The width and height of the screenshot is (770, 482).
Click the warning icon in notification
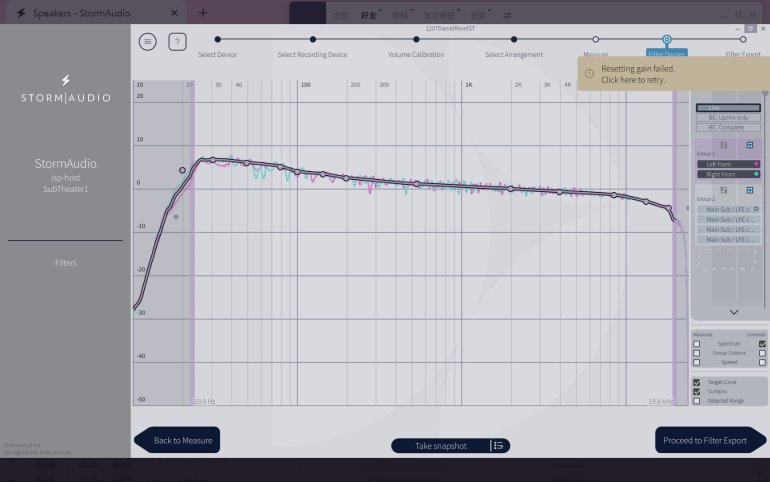point(590,73)
